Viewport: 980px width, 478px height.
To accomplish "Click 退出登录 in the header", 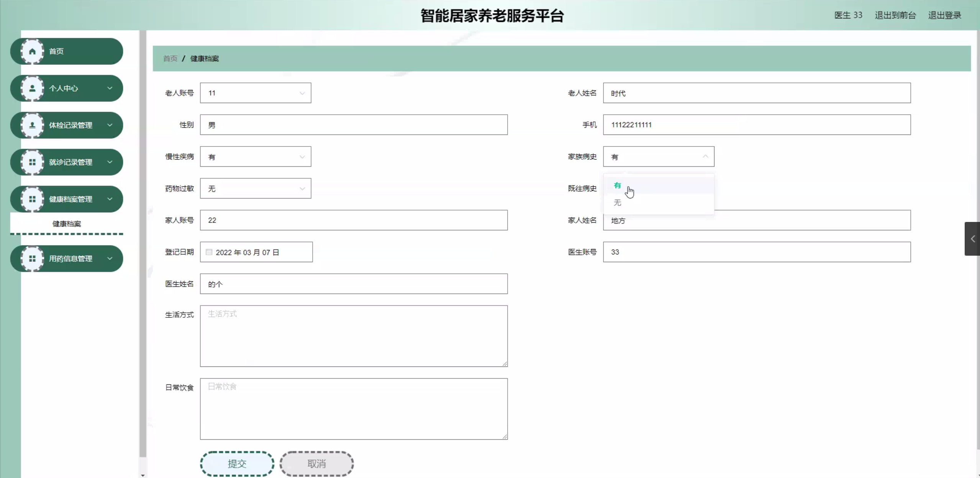I will 944,15.
